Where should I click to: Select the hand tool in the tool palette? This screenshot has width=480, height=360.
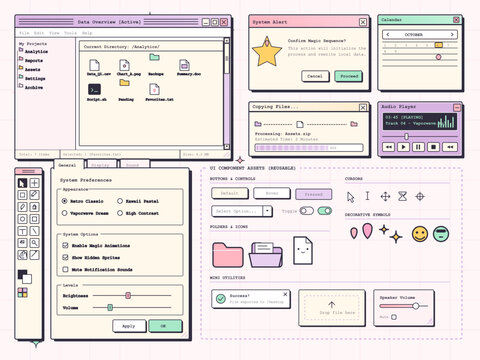(22, 255)
